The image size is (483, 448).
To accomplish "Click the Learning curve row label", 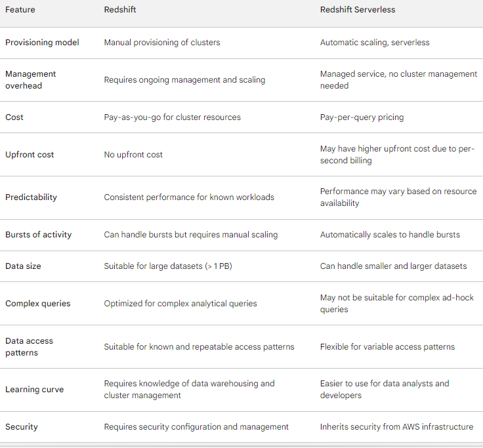I will (35, 389).
